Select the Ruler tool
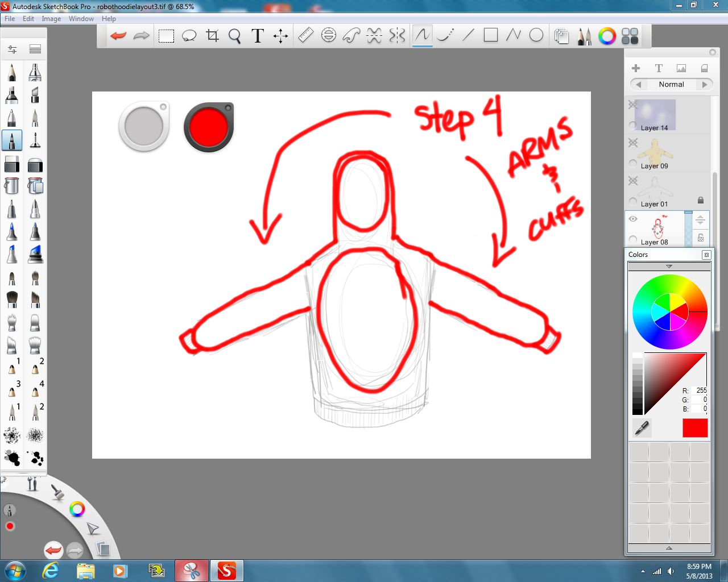 click(305, 35)
